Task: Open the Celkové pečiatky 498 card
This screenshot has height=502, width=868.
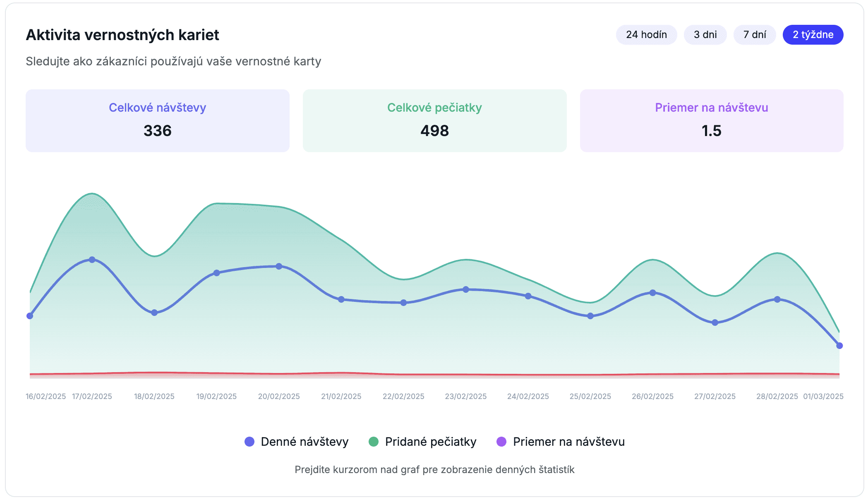Action: [x=434, y=121]
